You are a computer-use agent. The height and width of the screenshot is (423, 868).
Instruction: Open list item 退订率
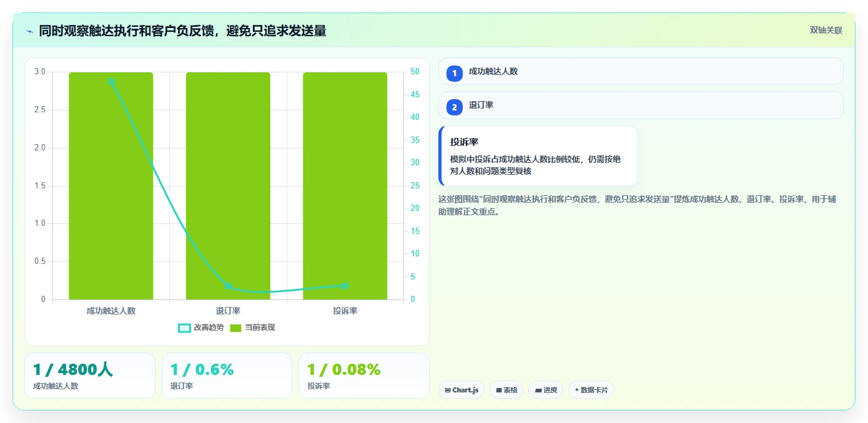point(641,105)
